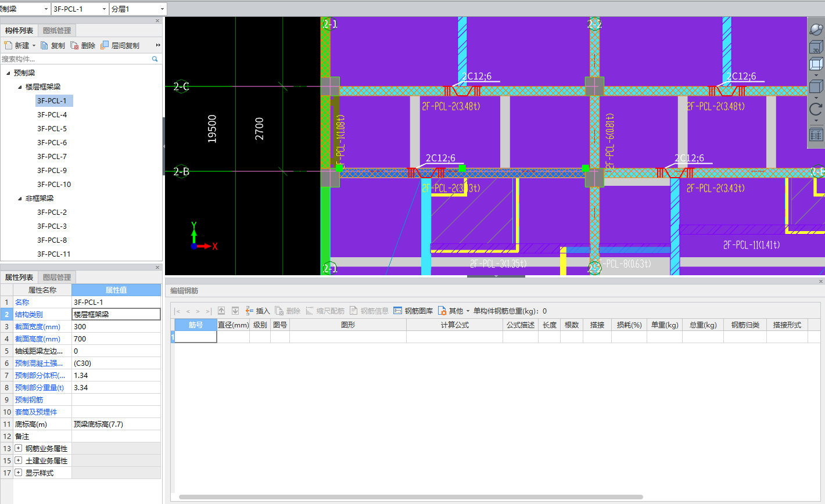The image size is (825, 504).
Task: Open dropdown under wireframe cube icon
Action: point(816,75)
